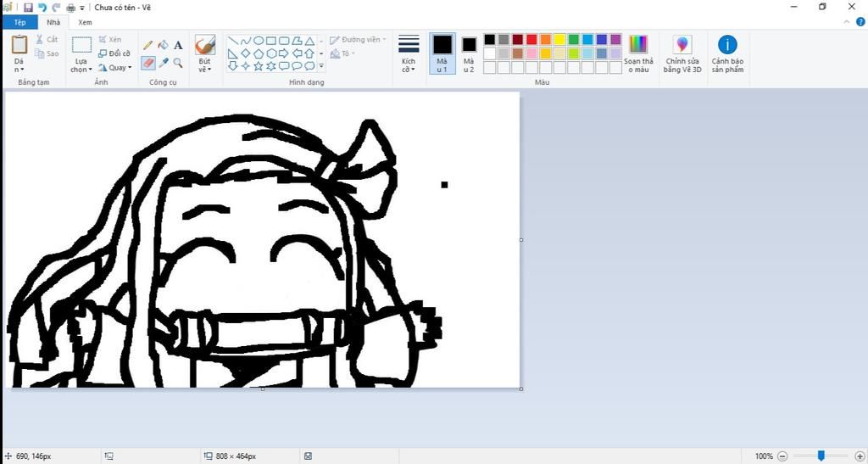Choose the Curve shape
This screenshot has height=464, width=868.
(x=246, y=41)
